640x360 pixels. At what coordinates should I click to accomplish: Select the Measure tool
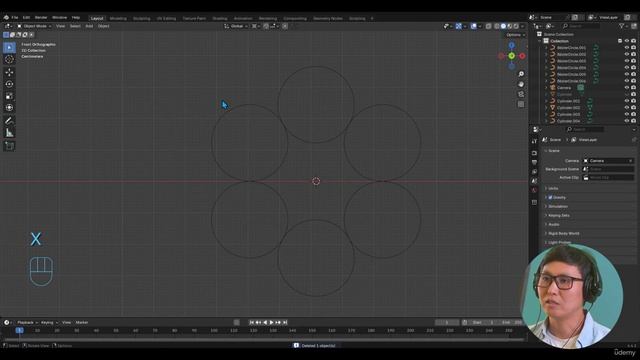(x=9, y=133)
